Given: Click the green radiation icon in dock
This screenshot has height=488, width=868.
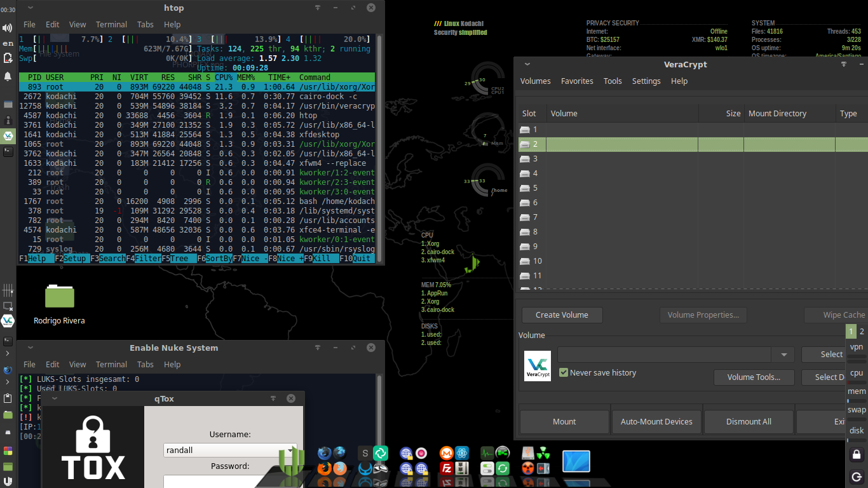Looking at the screenshot, I should click(x=543, y=454).
